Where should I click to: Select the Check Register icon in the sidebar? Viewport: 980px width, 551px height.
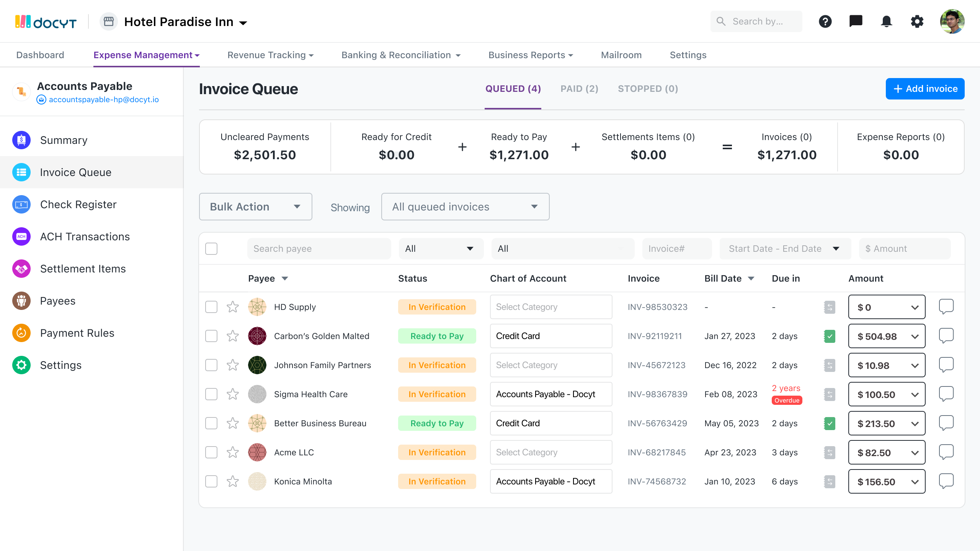(21, 204)
